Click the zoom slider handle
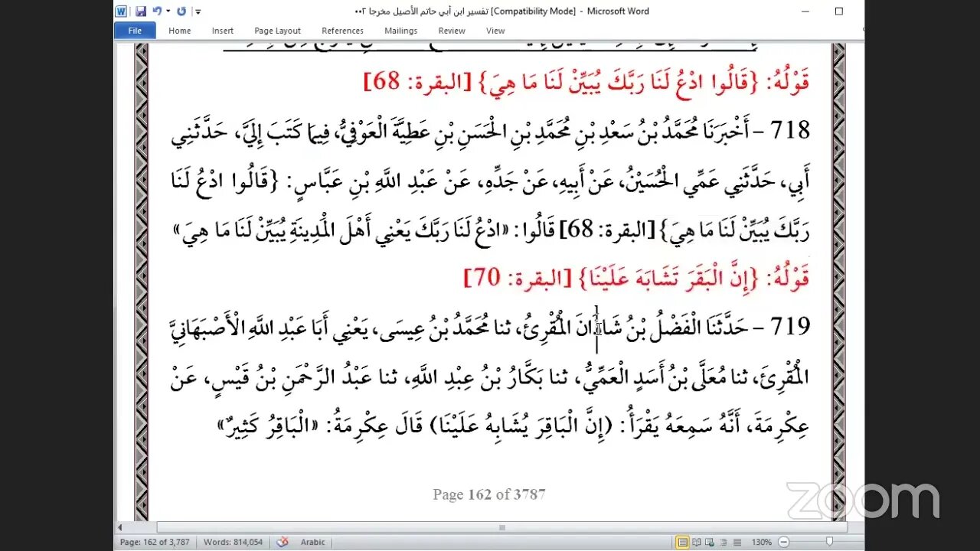The width and height of the screenshot is (980, 551). [829, 542]
